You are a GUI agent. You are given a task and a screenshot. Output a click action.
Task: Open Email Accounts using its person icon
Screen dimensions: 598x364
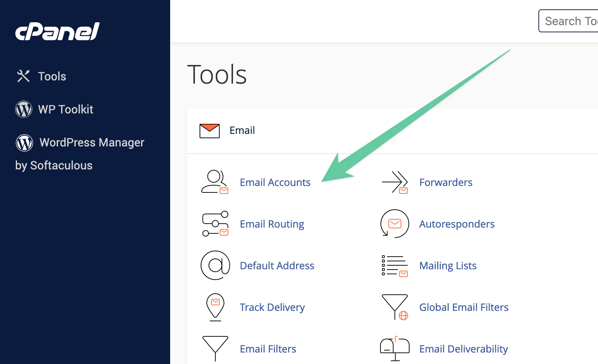[215, 182]
